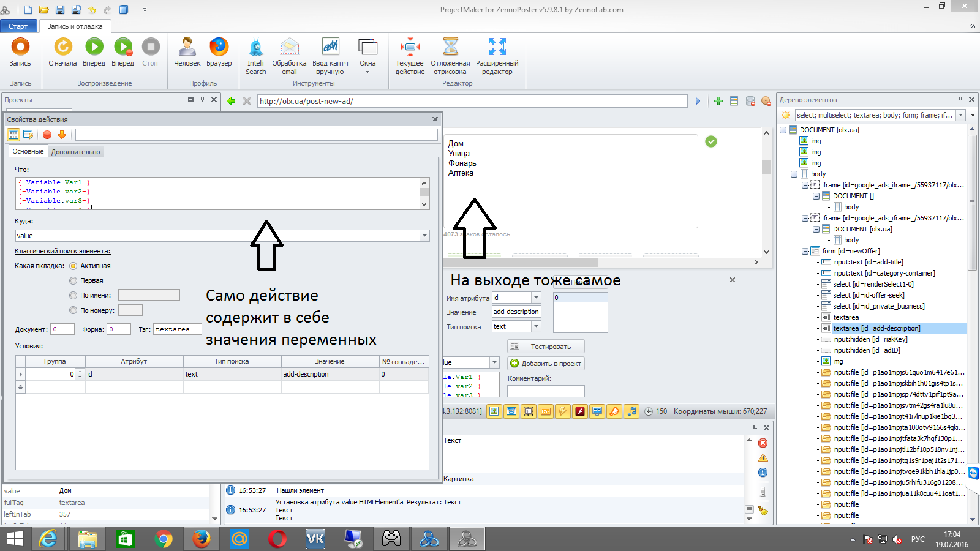Click Добавить в проект button
This screenshot has width=980, height=551.
tap(546, 364)
